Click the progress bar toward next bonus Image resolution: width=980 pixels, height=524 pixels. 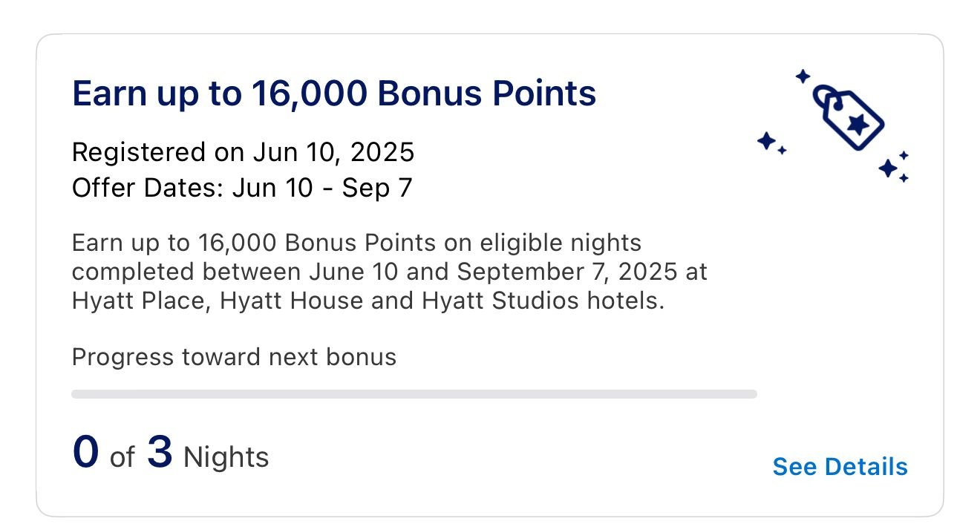coord(414,394)
